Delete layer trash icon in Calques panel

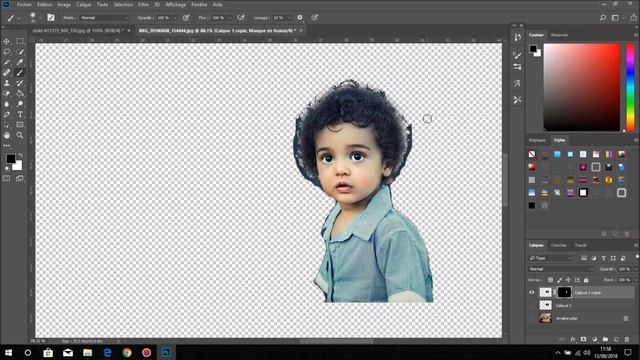(x=627, y=339)
